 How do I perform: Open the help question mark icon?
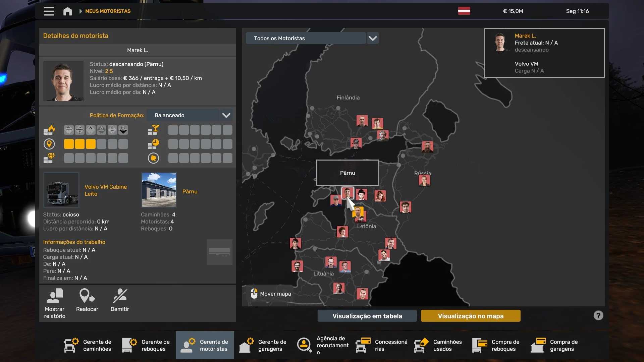598,315
